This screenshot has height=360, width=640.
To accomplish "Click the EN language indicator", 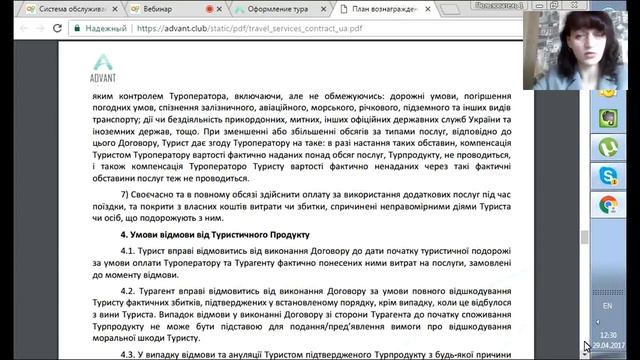I will click(607, 306).
